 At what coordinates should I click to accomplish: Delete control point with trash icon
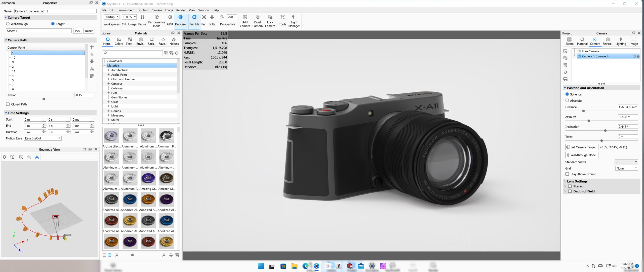92,76
